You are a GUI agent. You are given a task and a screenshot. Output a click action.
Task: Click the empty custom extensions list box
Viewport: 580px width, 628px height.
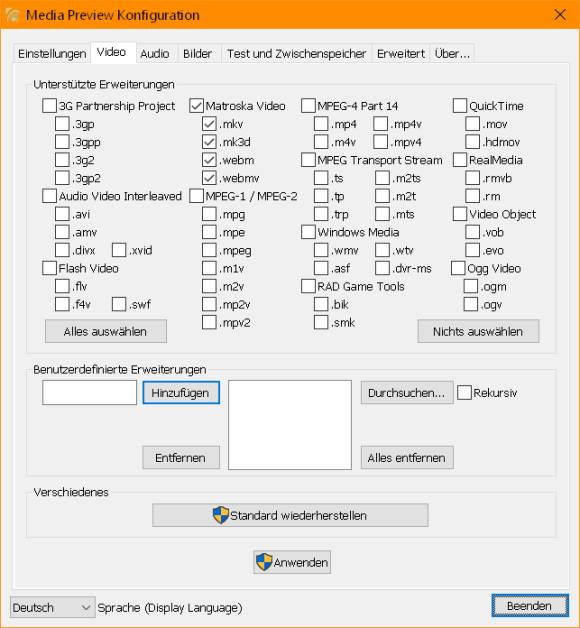[x=290, y=425]
